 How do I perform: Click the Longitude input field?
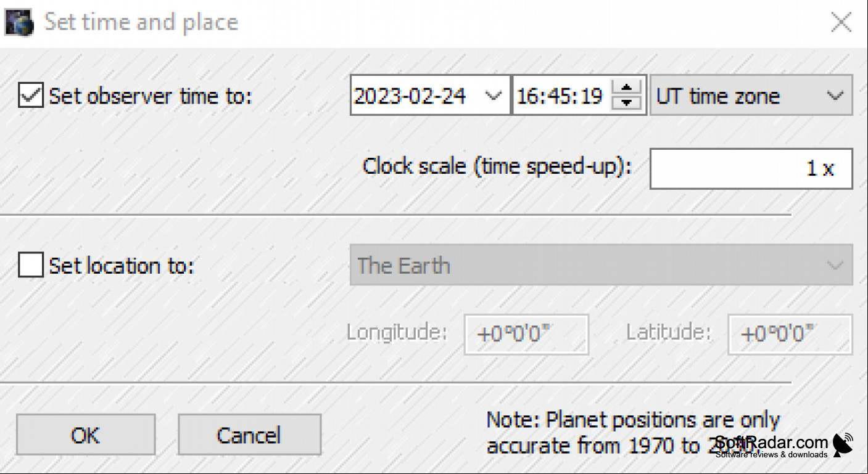[x=526, y=334]
